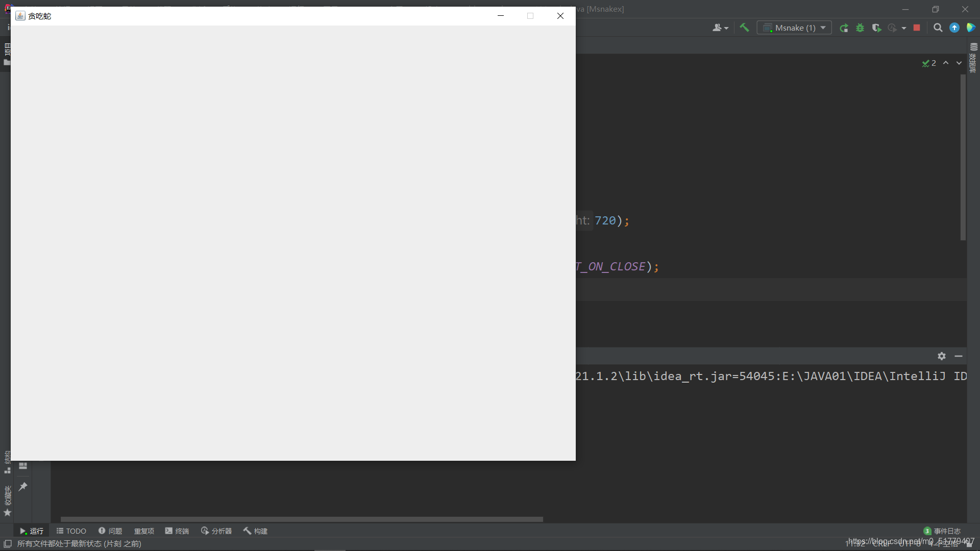Hide the run tool window with the minus icon
The image size is (980, 551).
[959, 356]
